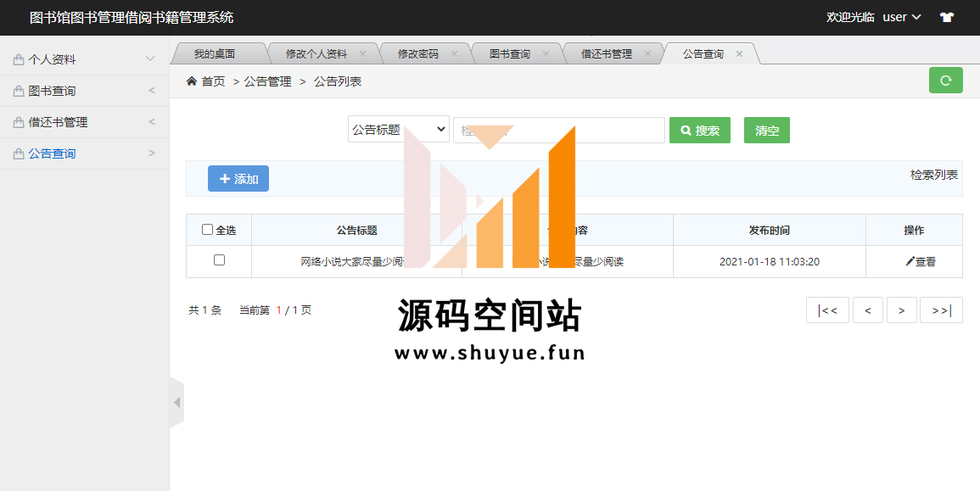Click the search keyword input field
The image size is (980, 491).
(x=559, y=130)
